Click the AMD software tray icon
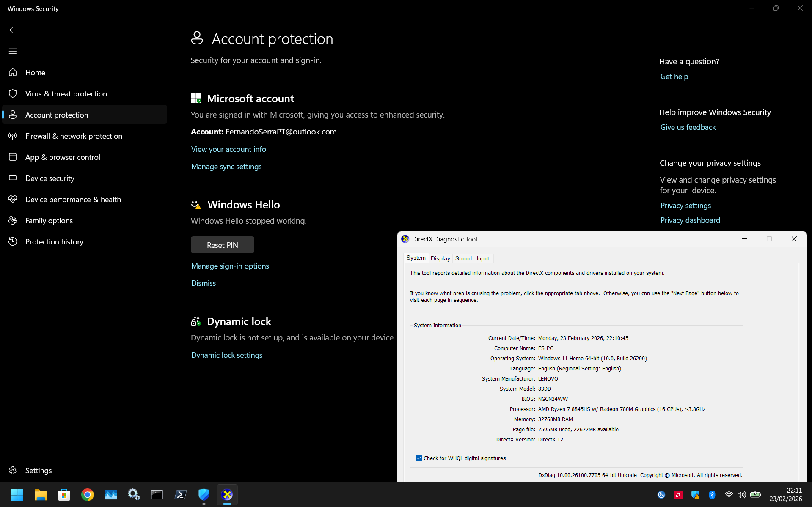This screenshot has width=812, height=507. point(678,495)
